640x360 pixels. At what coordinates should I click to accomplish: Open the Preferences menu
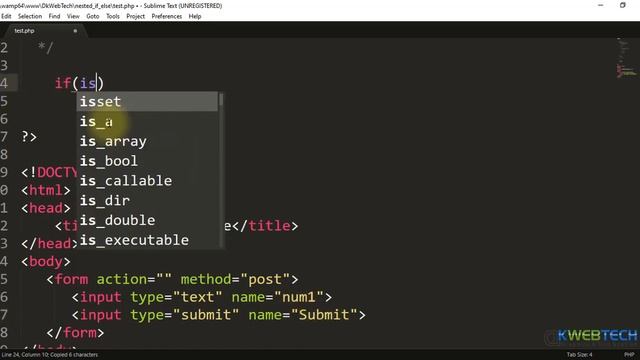(167, 16)
